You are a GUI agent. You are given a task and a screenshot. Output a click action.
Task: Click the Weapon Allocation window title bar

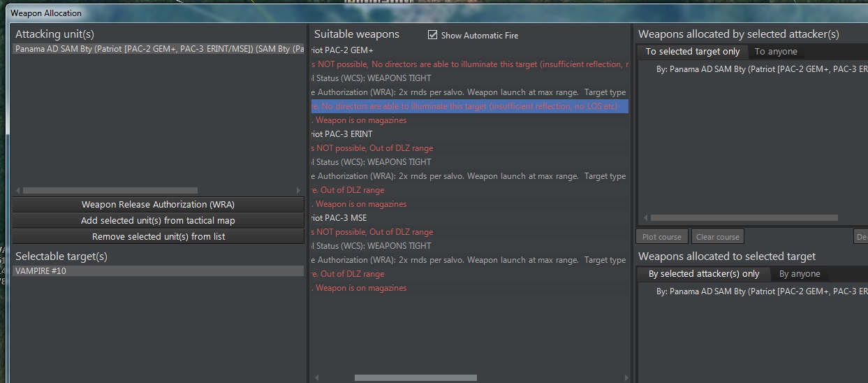tap(436, 13)
